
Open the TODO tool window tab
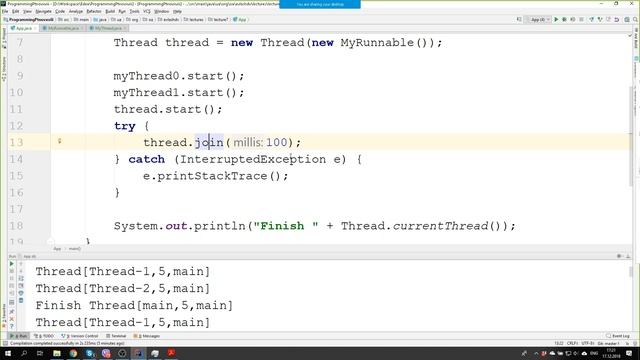(x=44, y=336)
